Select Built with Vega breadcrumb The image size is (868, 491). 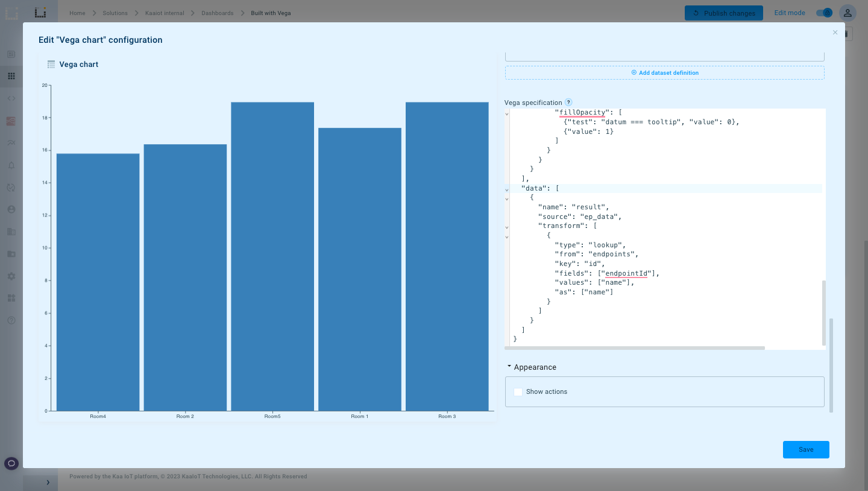[271, 13]
